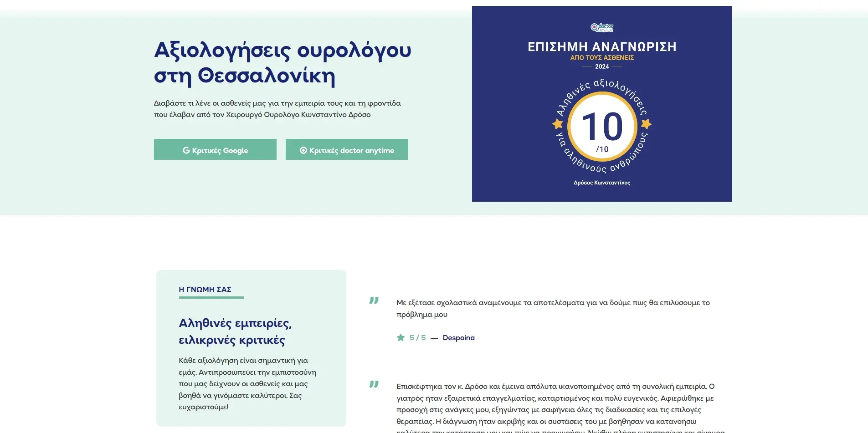Image resolution: width=868 pixels, height=433 pixels.
Task: Click the quote mark icon before Despoina's review
Action: [375, 301]
